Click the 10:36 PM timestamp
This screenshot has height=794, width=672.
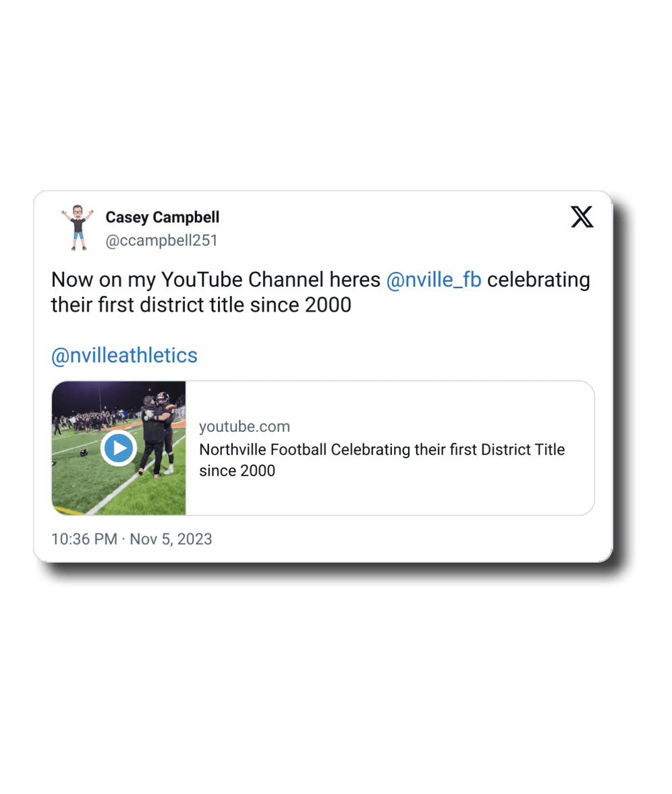pyautogui.click(x=84, y=539)
